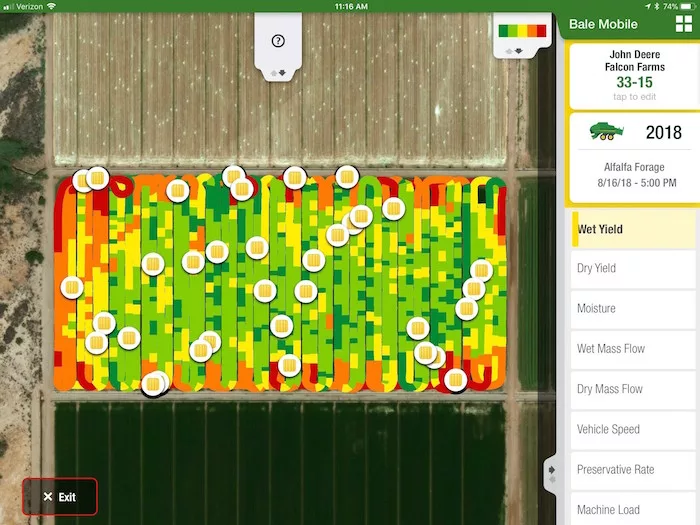Tap field name 33-15 to edit
Image resolution: width=700 pixels, height=525 pixels.
pyautogui.click(x=634, y=82)
